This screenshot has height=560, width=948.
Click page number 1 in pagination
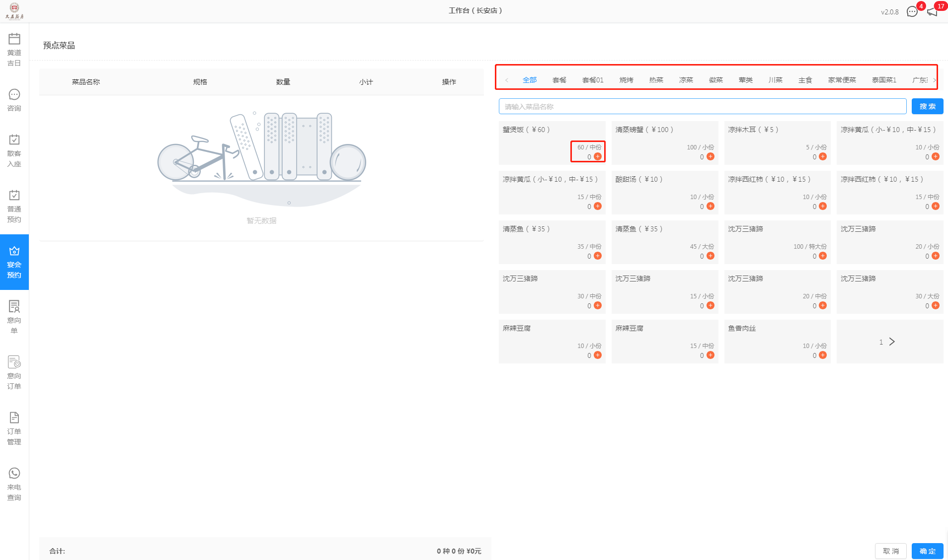pos(881,342)
